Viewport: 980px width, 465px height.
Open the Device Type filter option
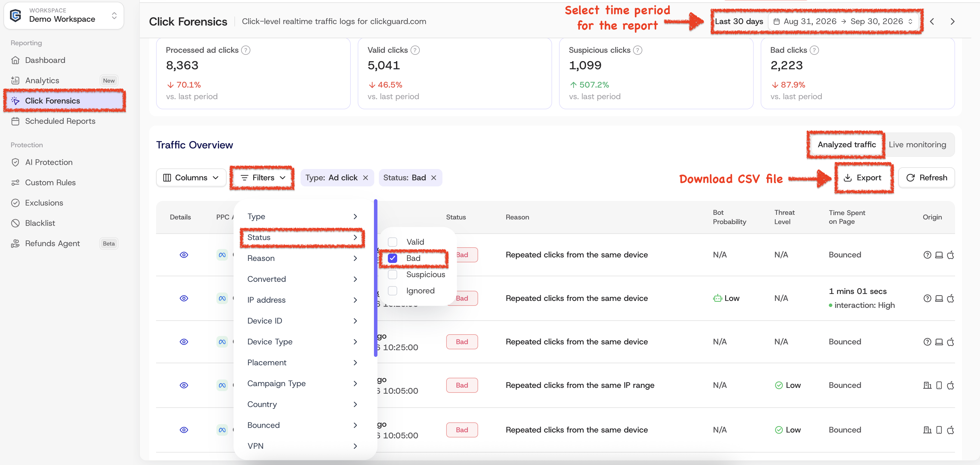click(x=303, y=342)
